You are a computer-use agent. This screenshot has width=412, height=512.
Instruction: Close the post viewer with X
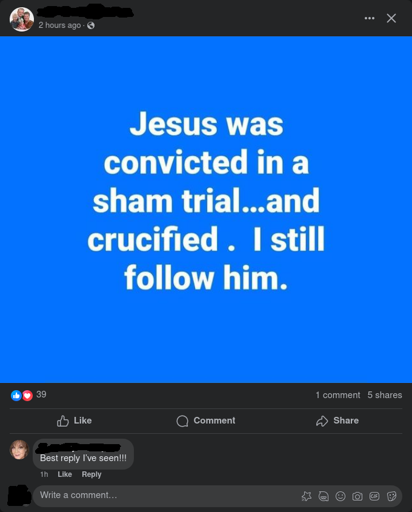(391, 18)
